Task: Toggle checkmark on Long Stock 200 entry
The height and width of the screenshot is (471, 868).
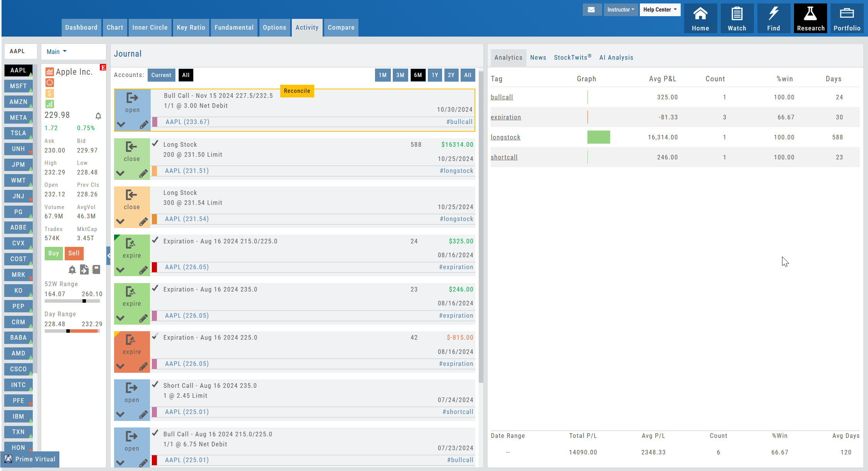Action: click(155, 143)
